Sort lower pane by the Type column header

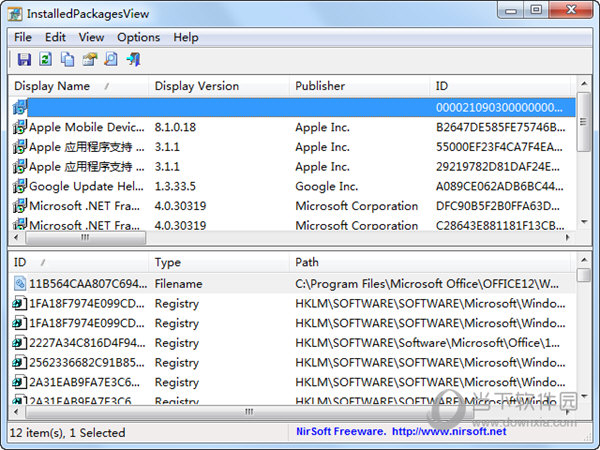pos(218,262)
